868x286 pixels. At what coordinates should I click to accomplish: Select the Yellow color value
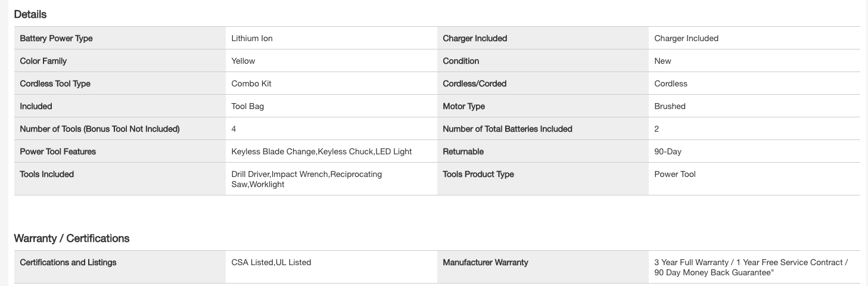(x=243, y=61)
